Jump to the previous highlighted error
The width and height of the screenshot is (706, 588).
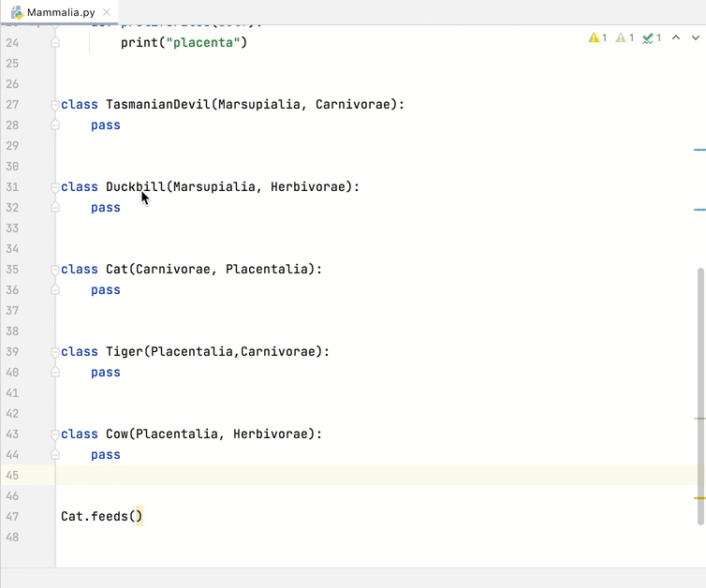pos(676,38)
